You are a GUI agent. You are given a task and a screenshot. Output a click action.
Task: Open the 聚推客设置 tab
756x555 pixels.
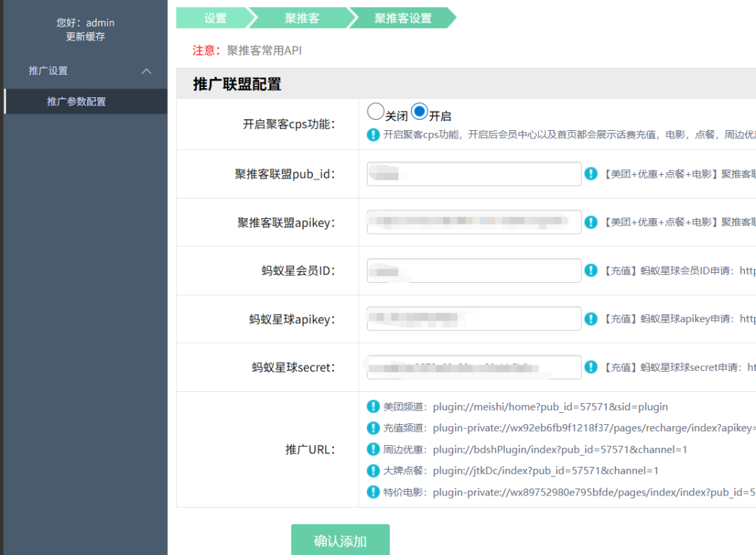(402, 17)
